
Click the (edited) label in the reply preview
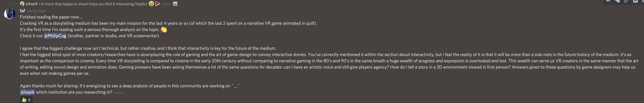(x=167, y=4)
